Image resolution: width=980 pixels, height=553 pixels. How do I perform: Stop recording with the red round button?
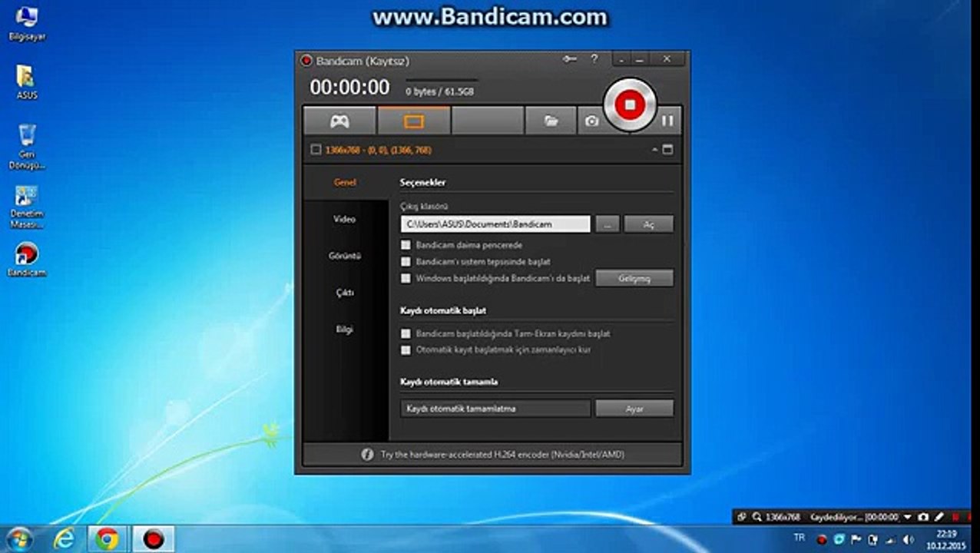[630, 104]
